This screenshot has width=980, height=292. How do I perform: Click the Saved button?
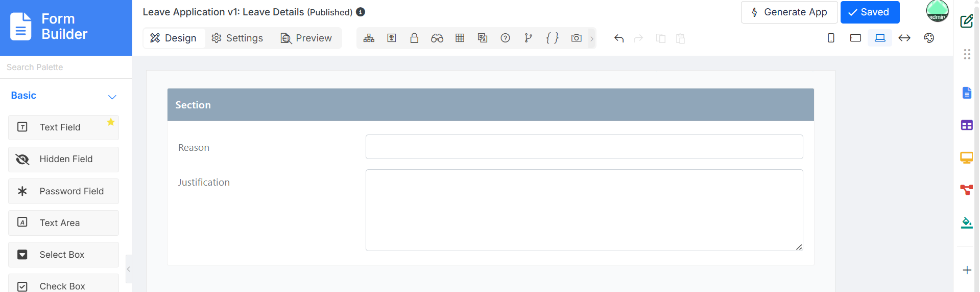tap(870, 12)
